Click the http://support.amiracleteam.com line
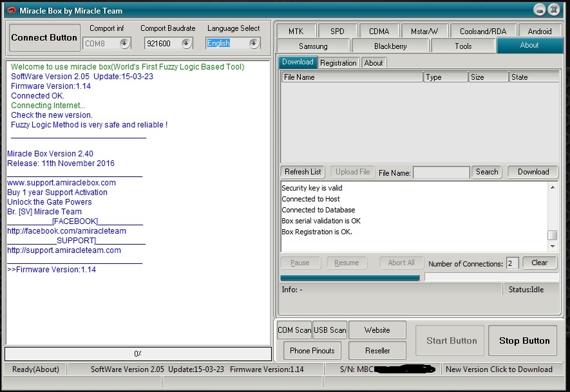Screen dimensions: 570x392 tap(64, 250)
